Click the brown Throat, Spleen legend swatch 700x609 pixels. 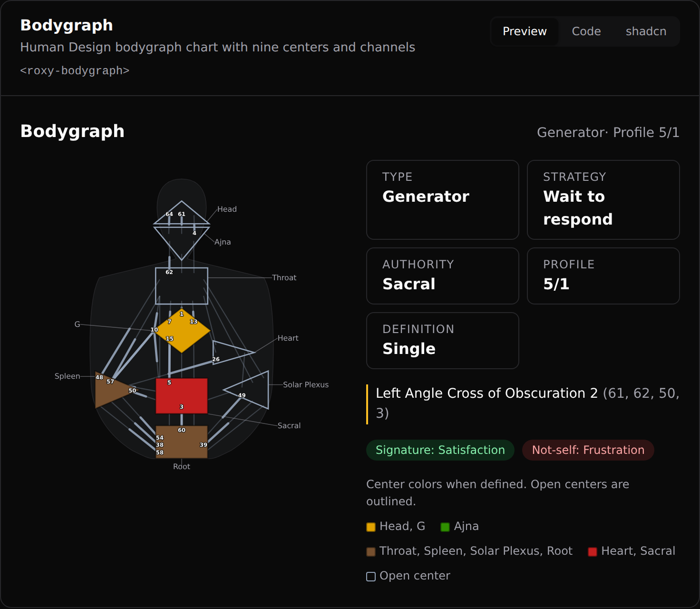point(371,552)
